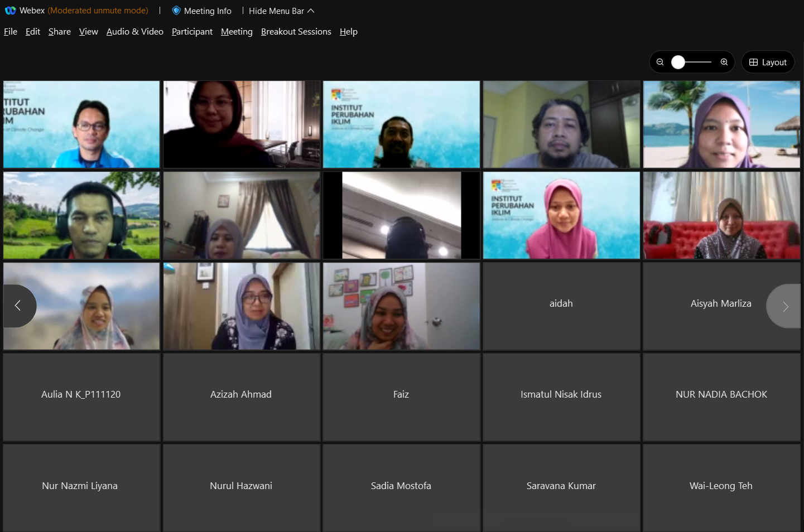Open the Layout options button
This screenshot has width=804, height=532.
click(768, 62)
